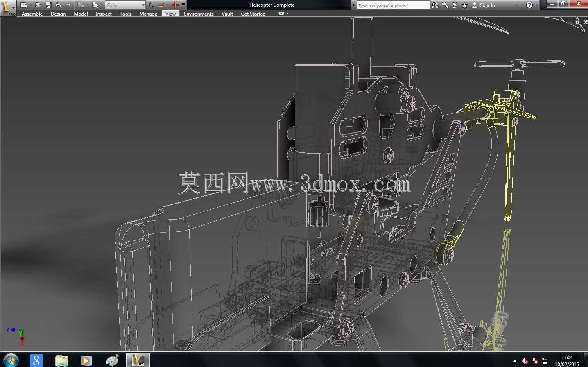Viewport: 588px width, 367px height.
Task: Open the Assemble ribbon tab
Action: tap(32, 14)
